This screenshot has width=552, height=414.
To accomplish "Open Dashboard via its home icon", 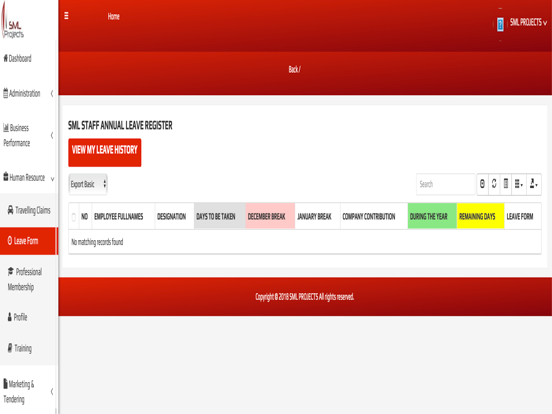I will [5, 58].
